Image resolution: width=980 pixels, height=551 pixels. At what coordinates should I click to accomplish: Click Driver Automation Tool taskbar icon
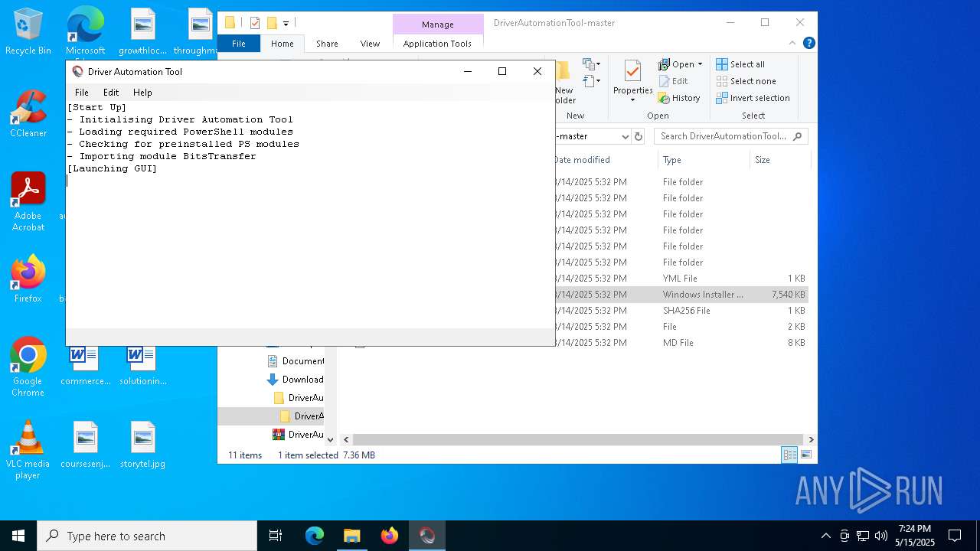[427, 536]
